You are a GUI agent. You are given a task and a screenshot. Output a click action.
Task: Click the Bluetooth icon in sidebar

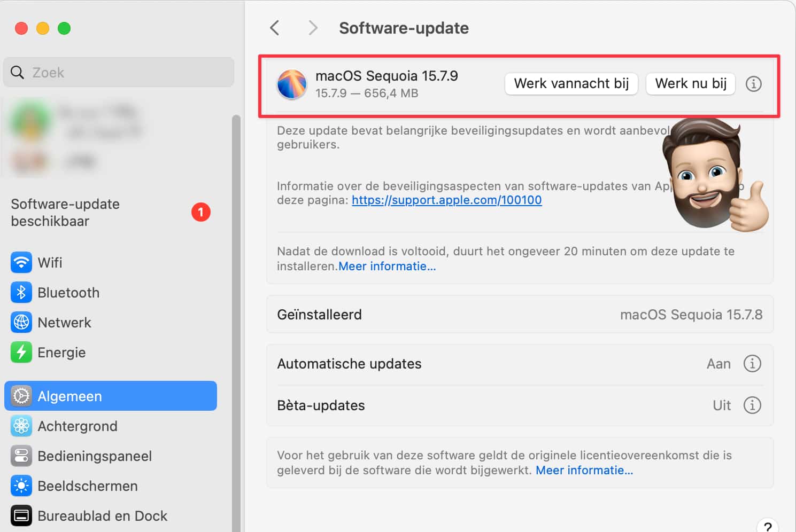tap(21, 293)
